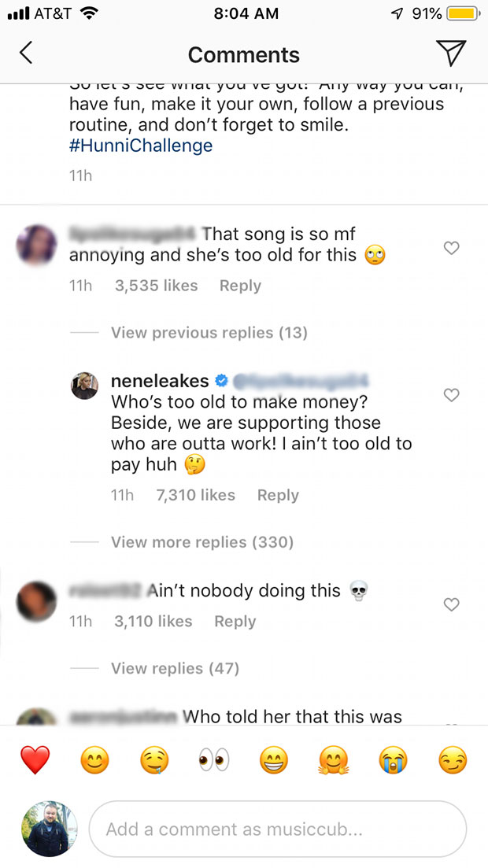Like the 'That song is so mf annoying' comment
This screenshot has width=488, height=868.
pos(451,248)
